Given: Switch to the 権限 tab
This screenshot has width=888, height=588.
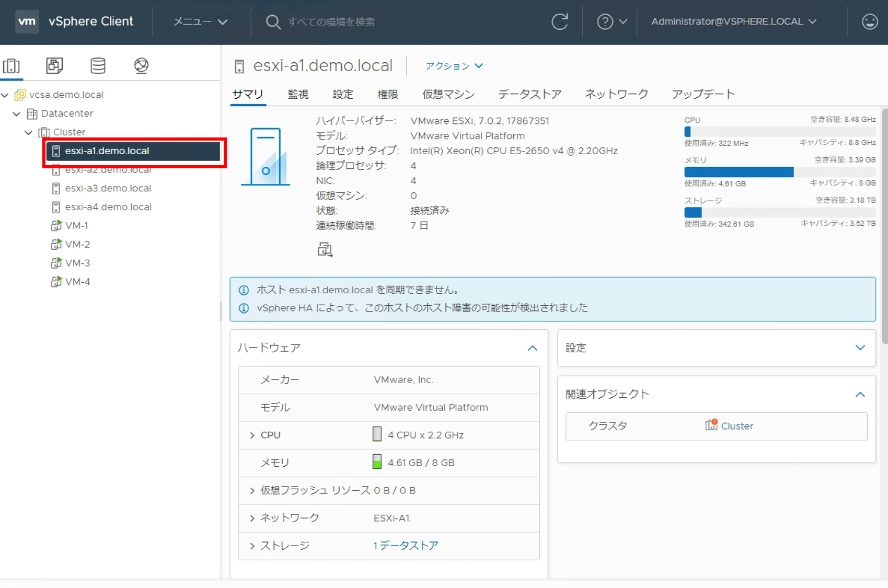Looking at the screenshot, I should 388,94.
